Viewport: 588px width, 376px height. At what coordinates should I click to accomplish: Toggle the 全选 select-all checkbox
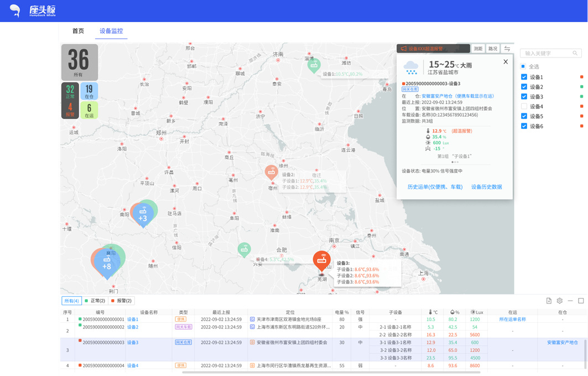click(523, 66)
